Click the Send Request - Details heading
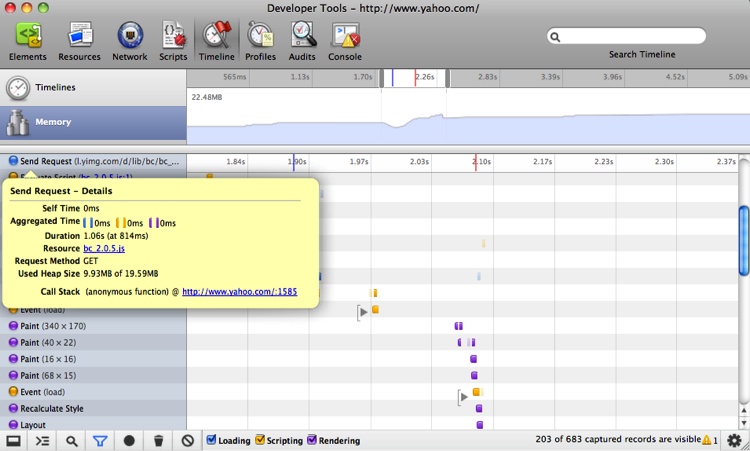The height and width of the screenshot is (451, 750). [x=61, y=191]
